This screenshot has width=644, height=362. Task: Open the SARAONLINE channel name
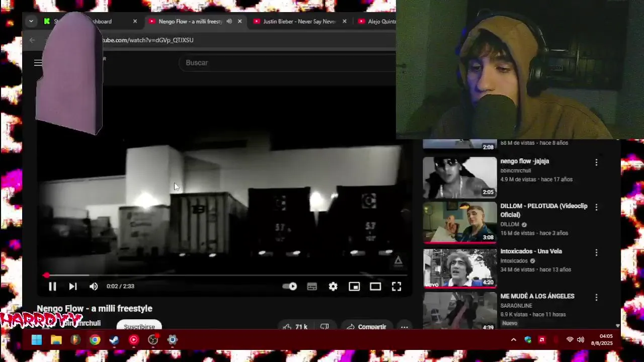click(516, 306)
